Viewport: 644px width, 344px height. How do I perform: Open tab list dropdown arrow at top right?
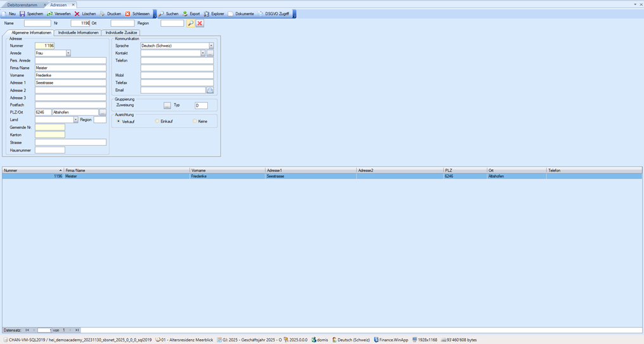[635, 4]
